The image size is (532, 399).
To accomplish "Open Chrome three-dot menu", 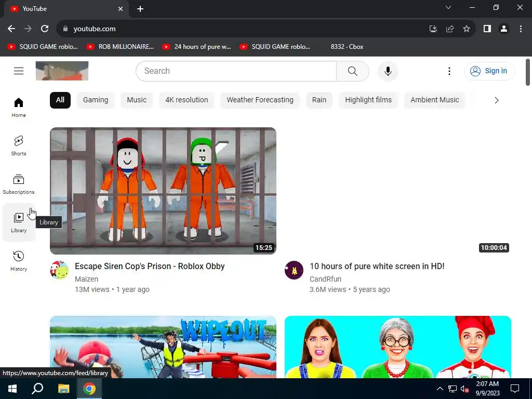I will [521, 29].
